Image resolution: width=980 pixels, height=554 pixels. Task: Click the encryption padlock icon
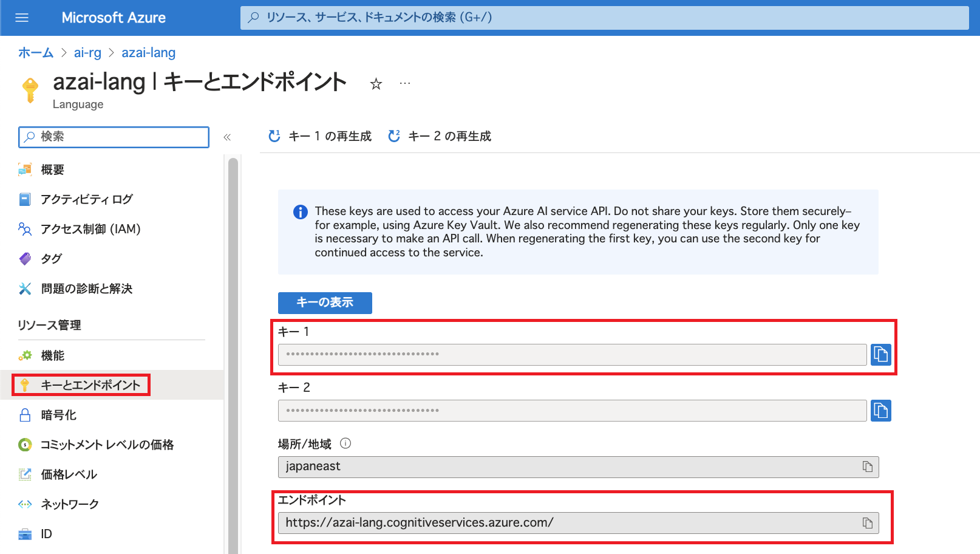tap(25, 415)
